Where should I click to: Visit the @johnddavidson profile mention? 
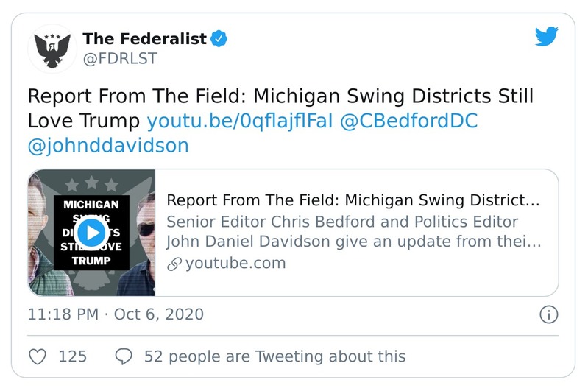pyautogui.click(x=108, y=145)
